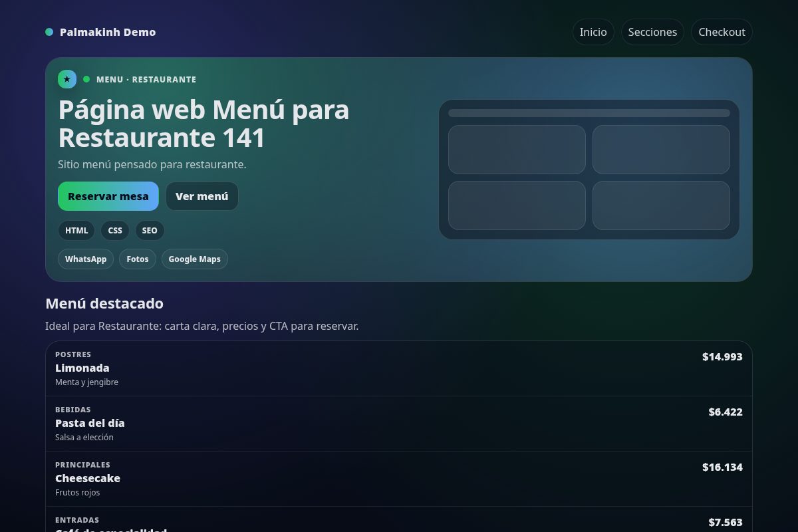Open the Inicio navigation item

(x=593, y=31)
